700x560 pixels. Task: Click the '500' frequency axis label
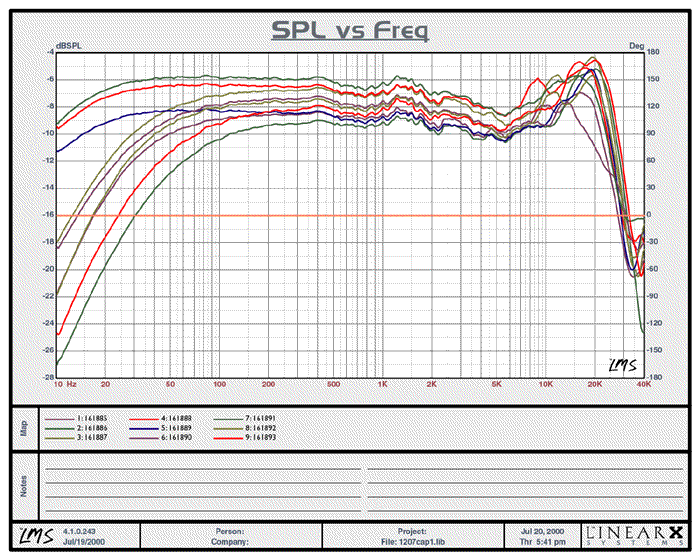333,384
